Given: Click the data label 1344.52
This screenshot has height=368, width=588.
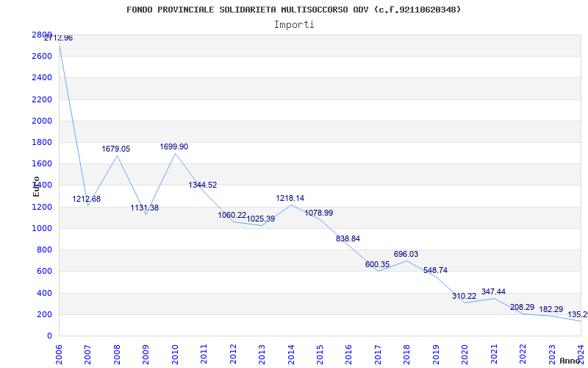Looking at the screenshot, I should pyautogui.click(x=203, y=185).
